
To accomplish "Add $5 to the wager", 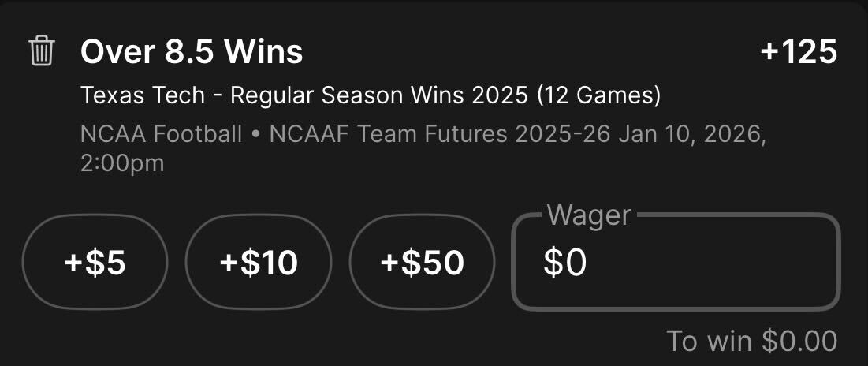I will tap(95, 262).
